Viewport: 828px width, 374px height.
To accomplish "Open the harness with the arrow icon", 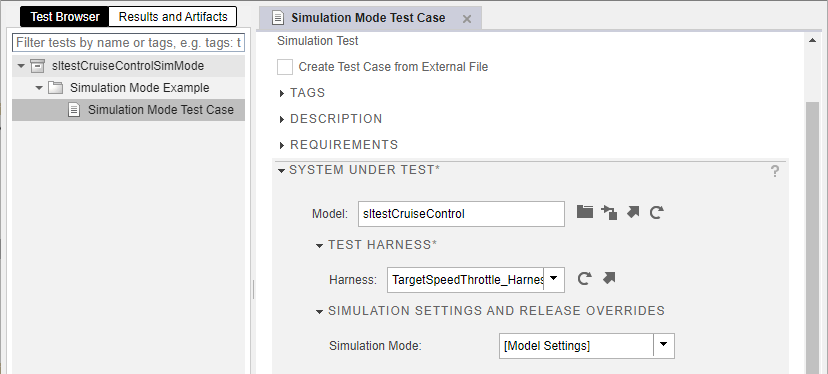I will 609,278.
